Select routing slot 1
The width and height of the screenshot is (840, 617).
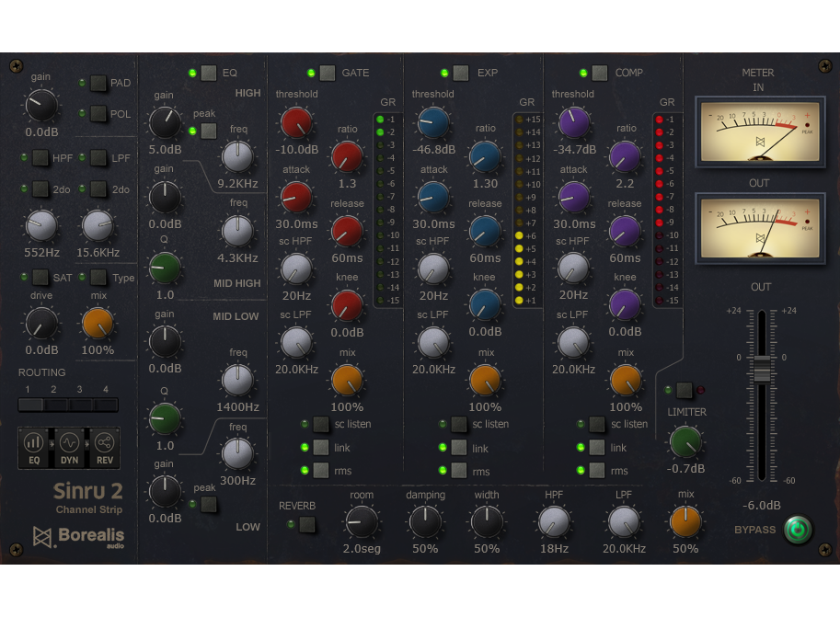[30, 405]
